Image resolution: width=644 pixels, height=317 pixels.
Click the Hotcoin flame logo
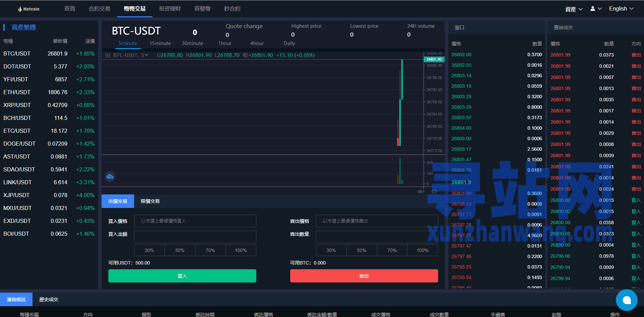pyautogui.click(x=20, y=9)
